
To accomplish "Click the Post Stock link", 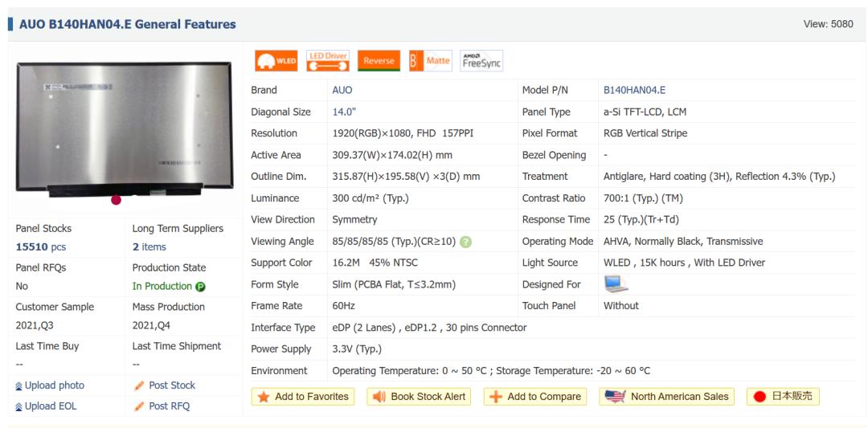I will (172, 385).
